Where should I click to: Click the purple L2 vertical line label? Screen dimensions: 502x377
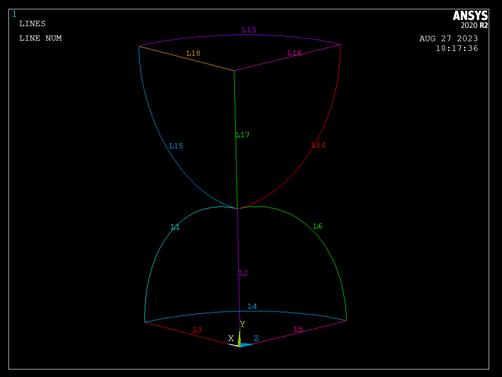click(x=243, y=273)
